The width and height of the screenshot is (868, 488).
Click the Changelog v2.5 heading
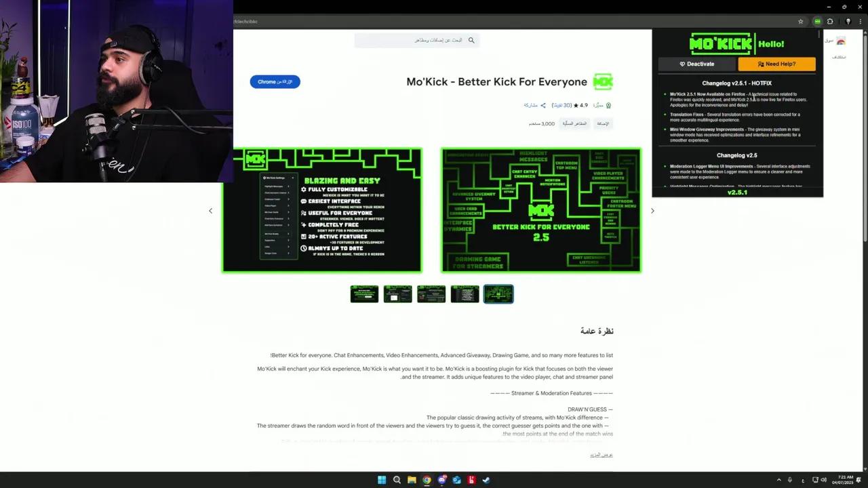736,155
